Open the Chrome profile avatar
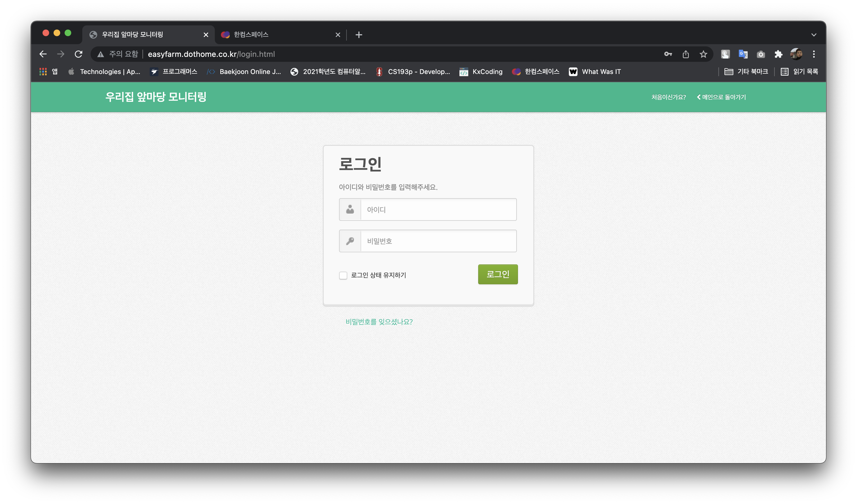857x504 pixels. tap(796, 54)
